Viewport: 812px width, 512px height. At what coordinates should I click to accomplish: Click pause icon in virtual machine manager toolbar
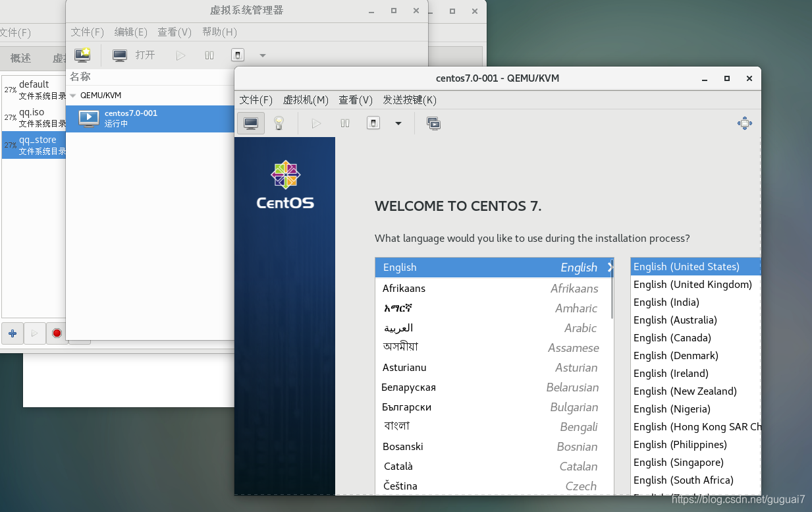click(x=209, y=55)
